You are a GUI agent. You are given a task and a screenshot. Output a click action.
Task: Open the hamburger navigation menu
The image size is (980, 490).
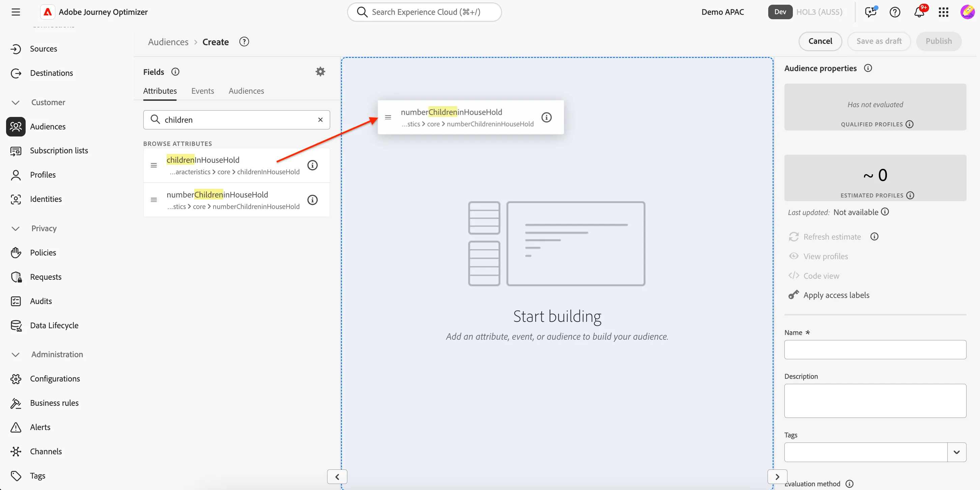[x=16, y=12]
